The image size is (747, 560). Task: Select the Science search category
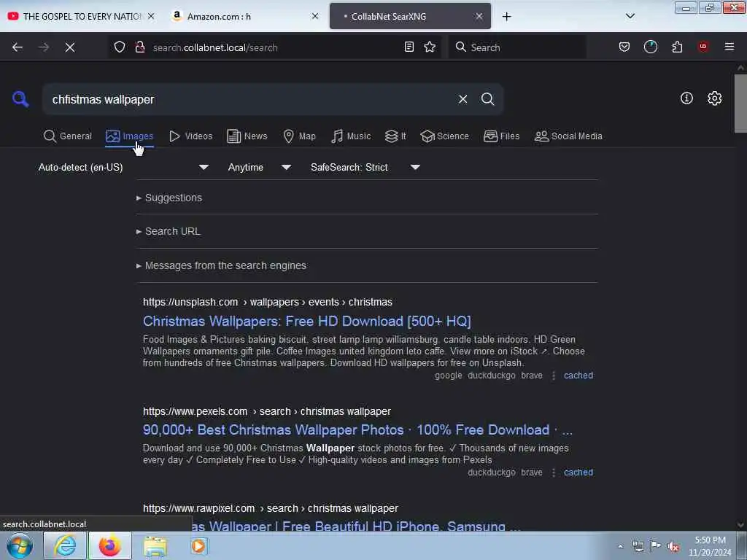coord(445,136)
